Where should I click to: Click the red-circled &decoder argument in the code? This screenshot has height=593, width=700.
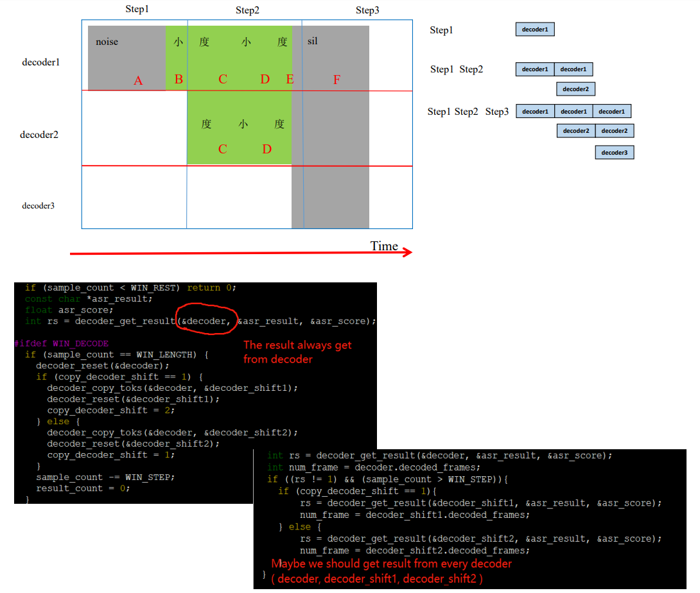tap(206, 321)
